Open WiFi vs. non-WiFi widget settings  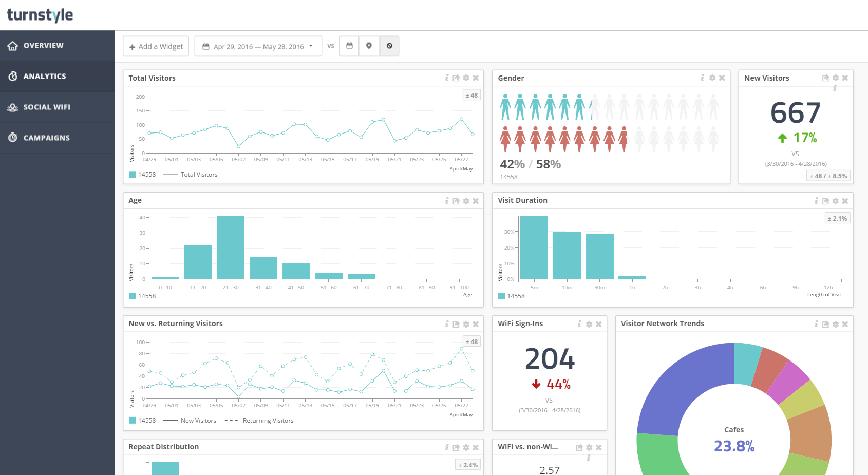pos(589,448)
